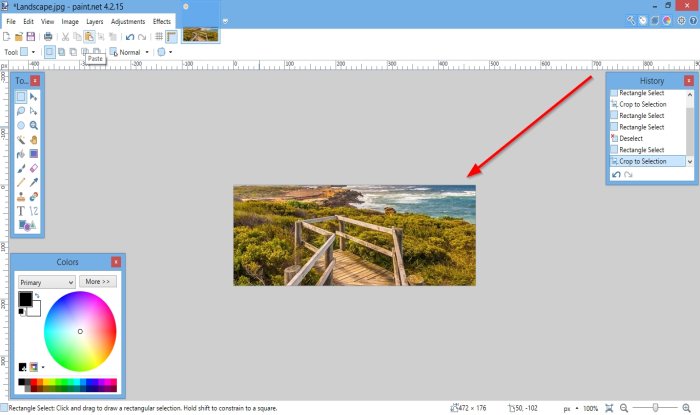Expand the palette menu arrow in Colors
This screenshot has height=415, width=700.
43,367
